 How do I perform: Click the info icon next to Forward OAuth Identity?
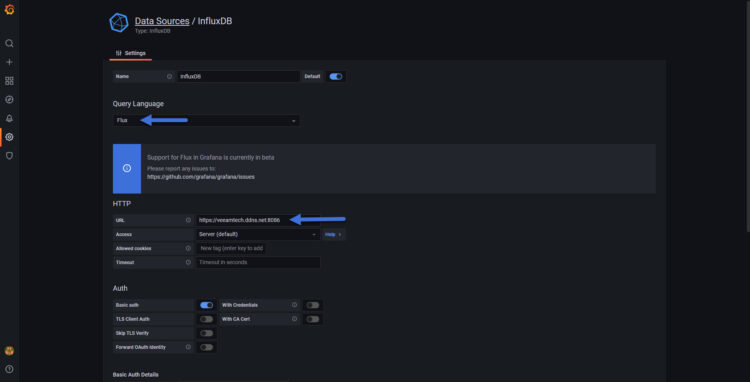(188, 347)
